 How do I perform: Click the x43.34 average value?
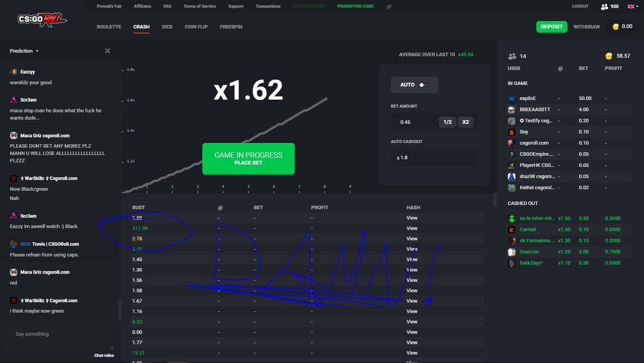466,55
